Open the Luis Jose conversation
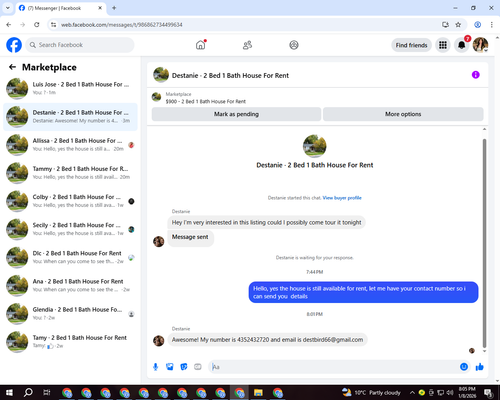The width and height of the screenshot is (500, 400). tap(70, 88)
